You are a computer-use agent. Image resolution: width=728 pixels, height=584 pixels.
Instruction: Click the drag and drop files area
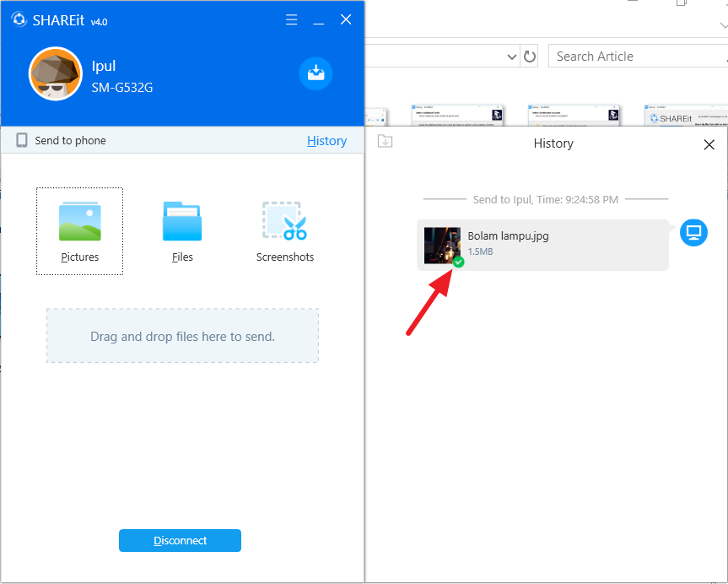coord(182,336)
